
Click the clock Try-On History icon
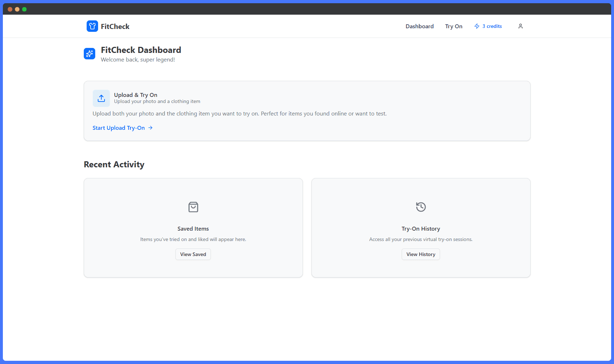coord(421,207)
